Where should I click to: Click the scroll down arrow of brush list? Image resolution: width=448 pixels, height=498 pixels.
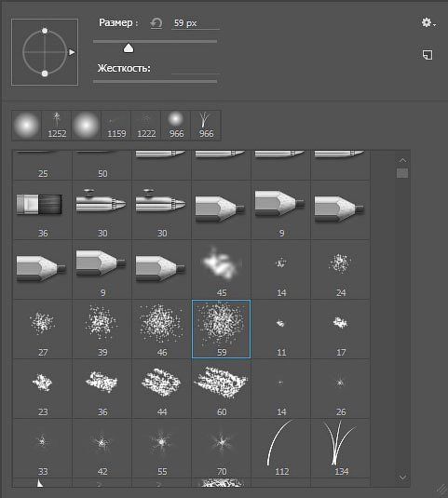402,477
